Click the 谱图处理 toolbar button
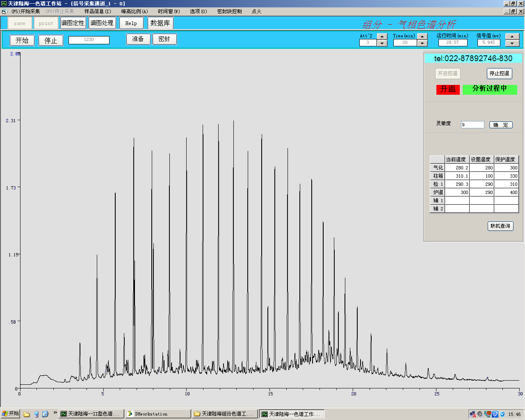Viewport: 525px width, 420px height. [x=102, y=23]
